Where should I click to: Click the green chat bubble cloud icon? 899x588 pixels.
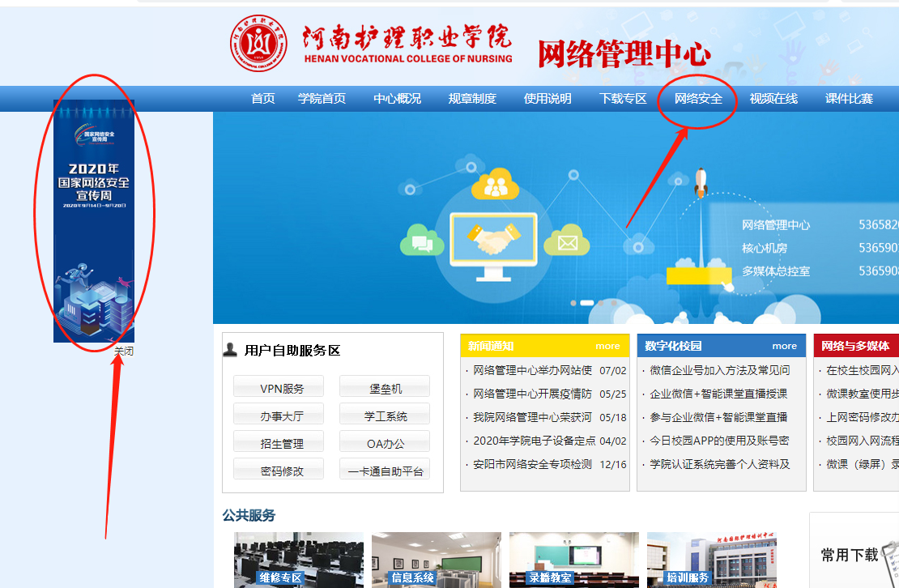coord(422,240)
